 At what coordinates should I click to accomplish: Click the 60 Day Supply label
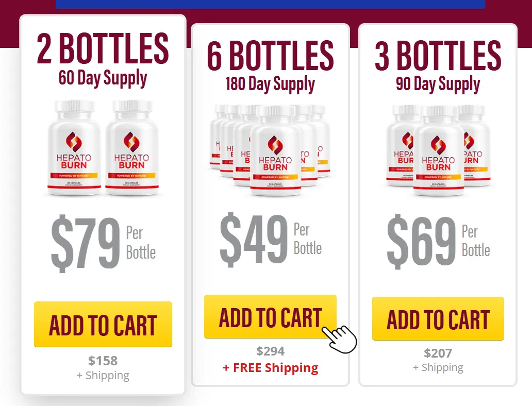[x=103, y=78]
